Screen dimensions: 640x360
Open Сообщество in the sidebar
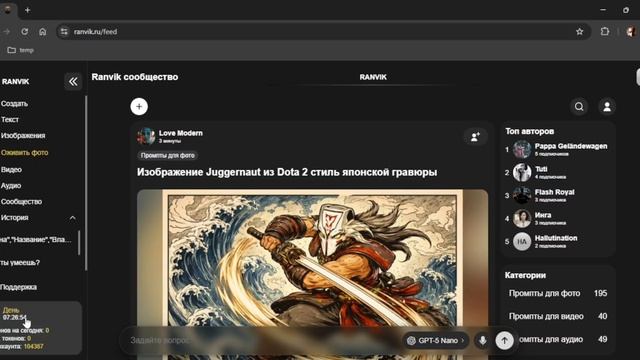[x=21, y=202]
